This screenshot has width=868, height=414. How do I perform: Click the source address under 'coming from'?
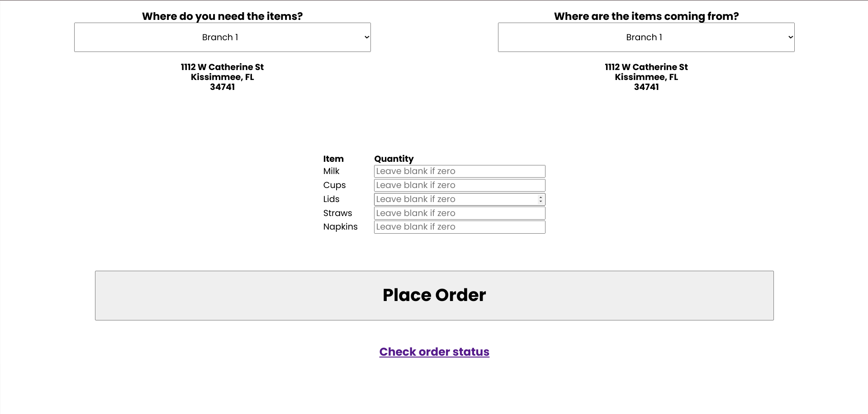pyautogui.click(x=646, y=67)
